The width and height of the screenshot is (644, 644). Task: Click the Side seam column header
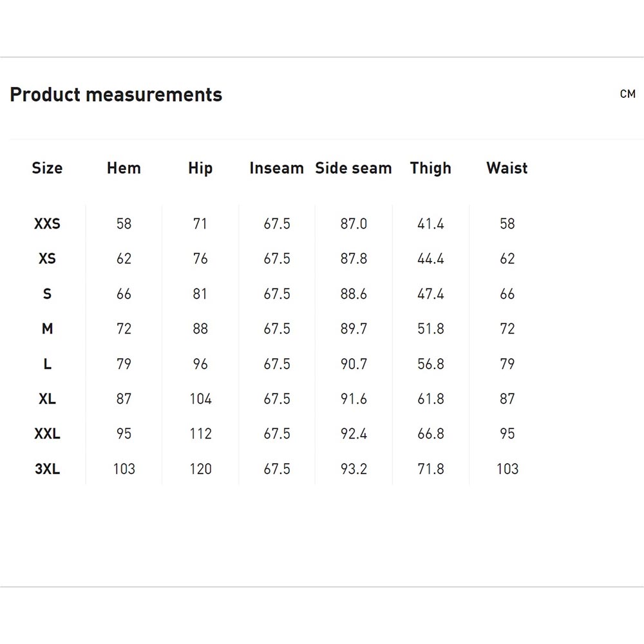[354, 168]
